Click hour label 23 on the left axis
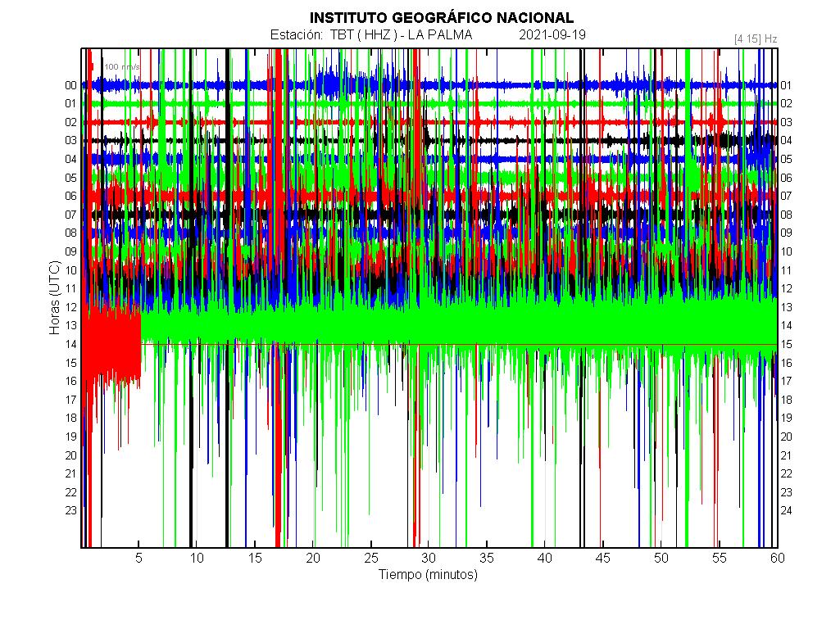The height and width of the screenshot is (629, 840). 70,511
